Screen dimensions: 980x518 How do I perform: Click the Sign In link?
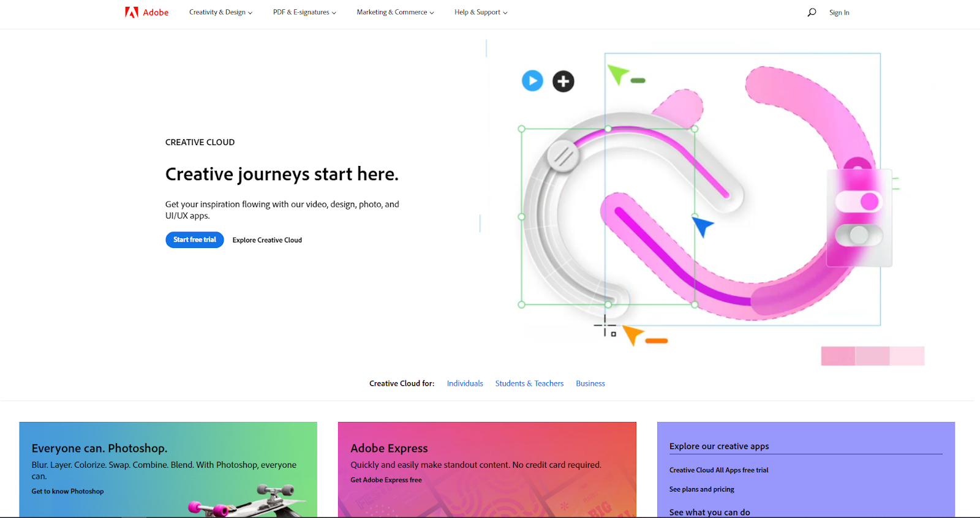(x=839, y=12)
